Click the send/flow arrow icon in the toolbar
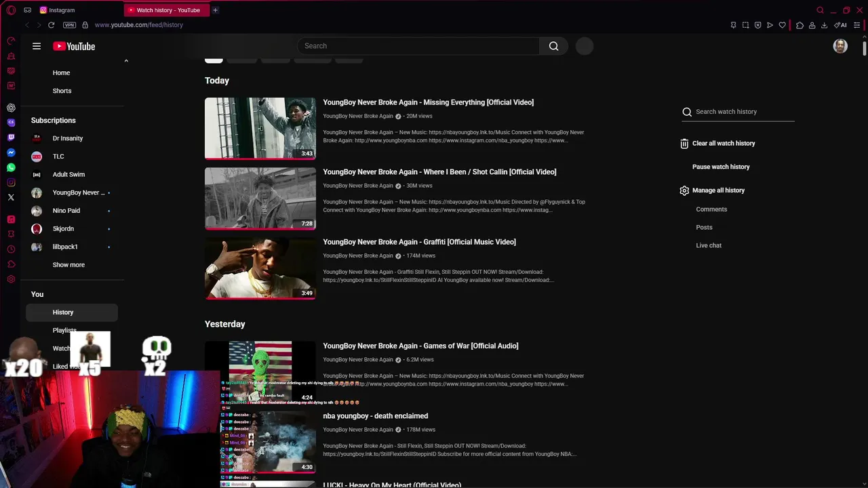 tap(770, 25)
